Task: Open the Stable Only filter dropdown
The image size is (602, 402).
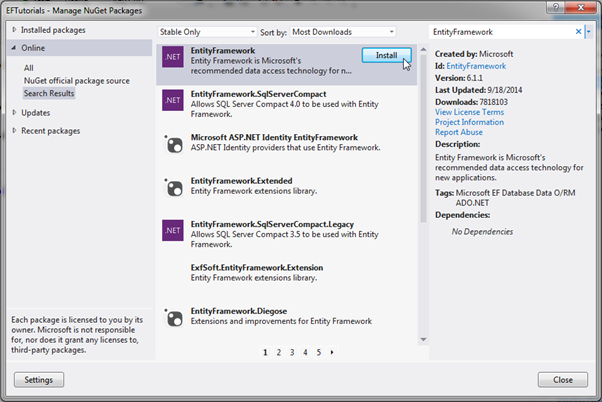Action: 207,32
